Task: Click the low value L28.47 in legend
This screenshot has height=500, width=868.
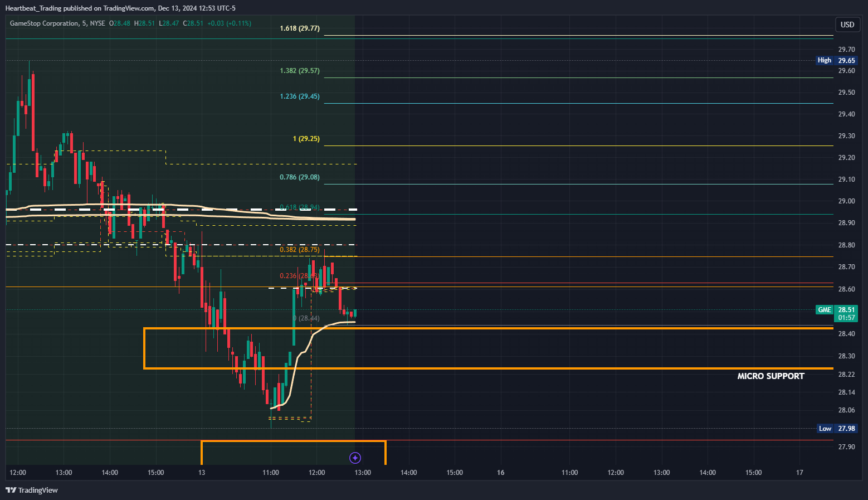Action: tap(169, 23)
